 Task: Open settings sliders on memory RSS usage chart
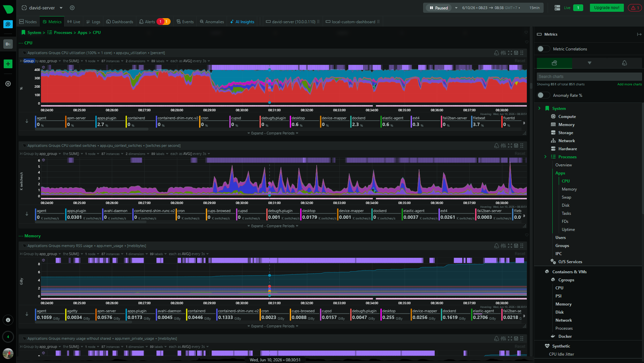pyautogui.click(x=503, y=246)
